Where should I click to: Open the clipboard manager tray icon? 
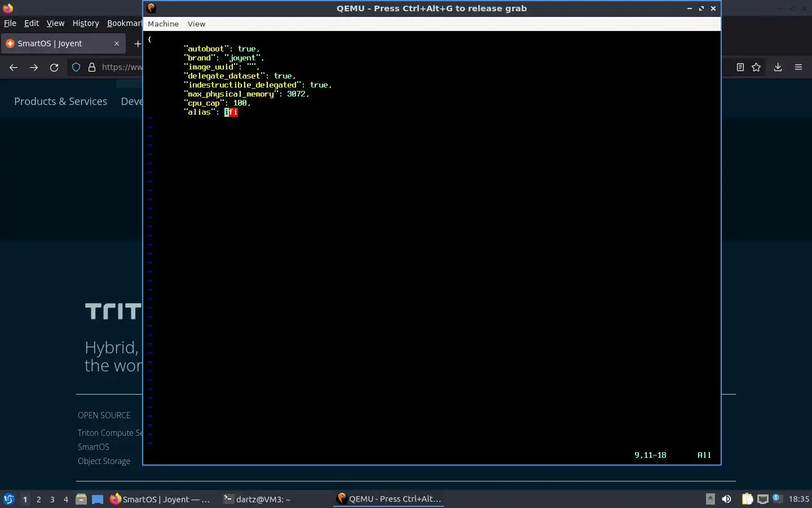coord(747,499)
